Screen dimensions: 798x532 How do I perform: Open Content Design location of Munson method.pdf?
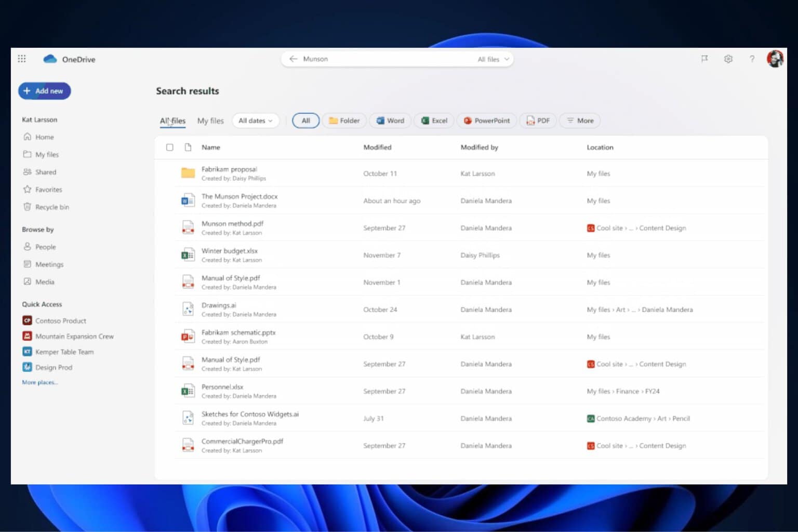point(662,228)
